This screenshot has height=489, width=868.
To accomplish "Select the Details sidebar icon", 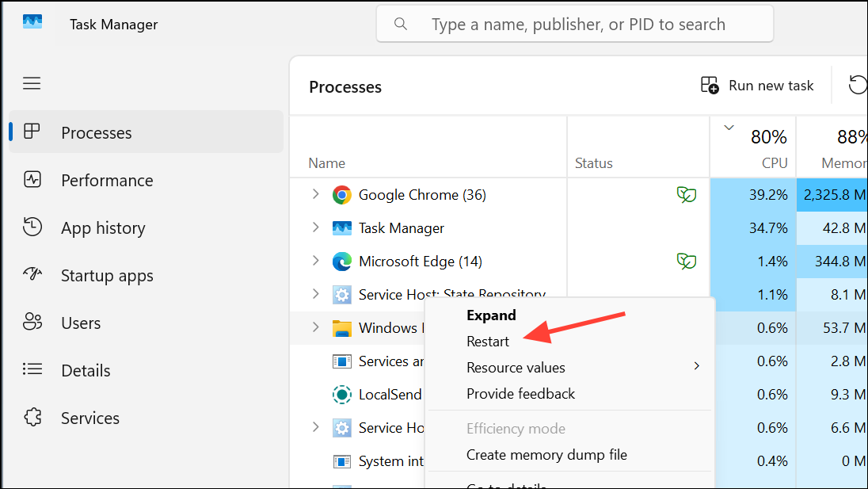I will 32,370.
